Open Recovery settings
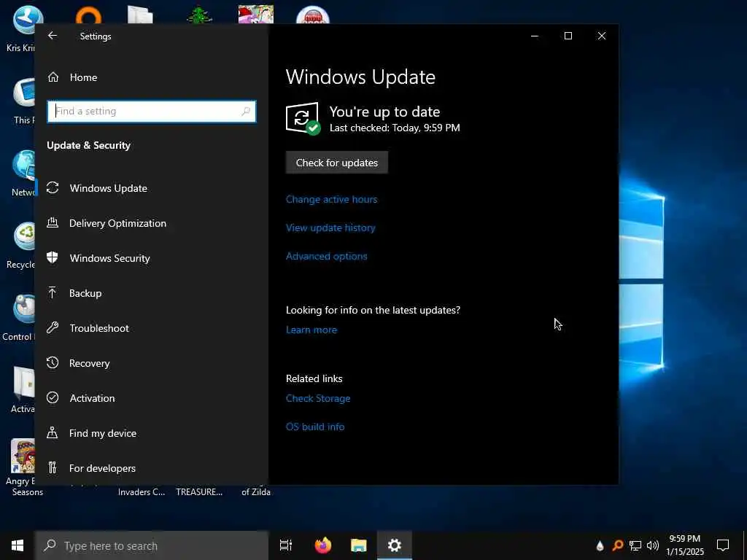747x560 pixels. (x=152, y=363)
